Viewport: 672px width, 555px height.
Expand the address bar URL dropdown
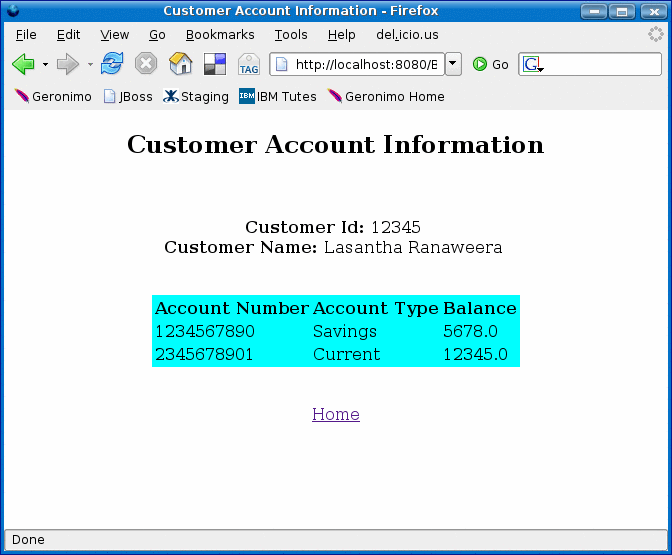pos(453,64)
